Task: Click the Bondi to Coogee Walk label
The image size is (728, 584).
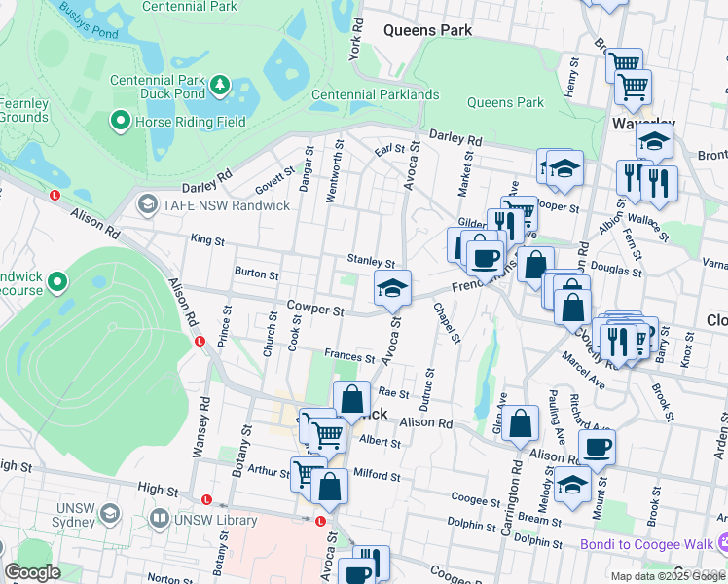Action: click(646, 544)
